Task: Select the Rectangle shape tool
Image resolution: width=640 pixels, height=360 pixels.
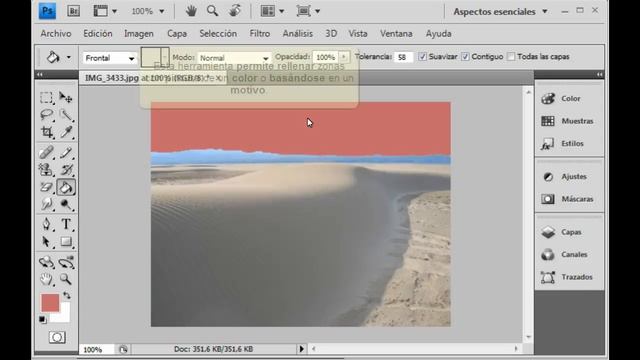Action: tap(66, 242)
